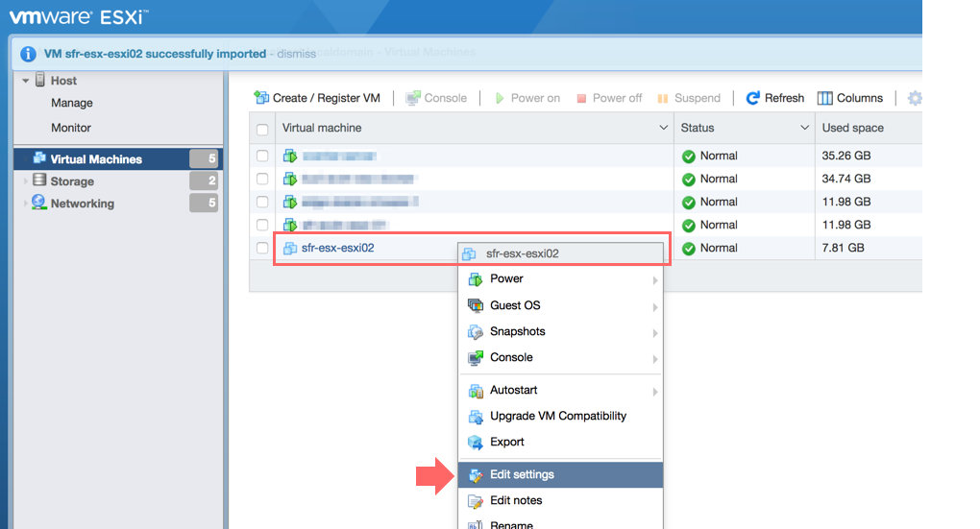The width and height of the screenshot is (980, 529).
Task: Select Manage under Host
Action: coord(72,103)
